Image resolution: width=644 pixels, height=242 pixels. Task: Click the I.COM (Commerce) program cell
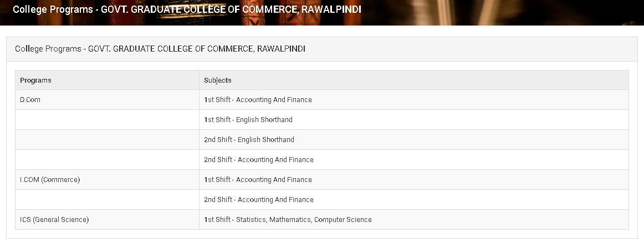(x=50, y=180)
